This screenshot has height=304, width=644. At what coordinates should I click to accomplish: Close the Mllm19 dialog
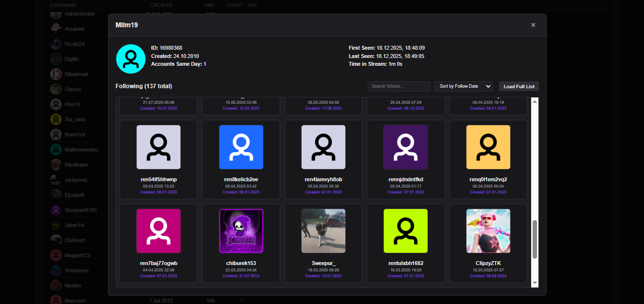pos(533,25)
